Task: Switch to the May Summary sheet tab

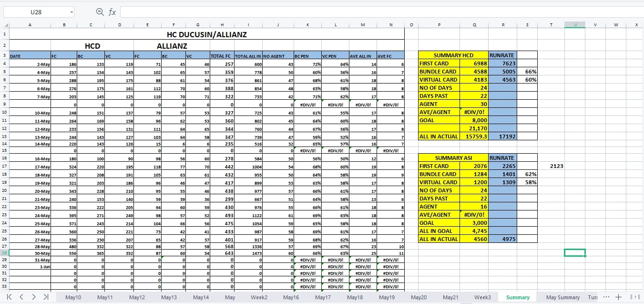Action: pos(563,297)
